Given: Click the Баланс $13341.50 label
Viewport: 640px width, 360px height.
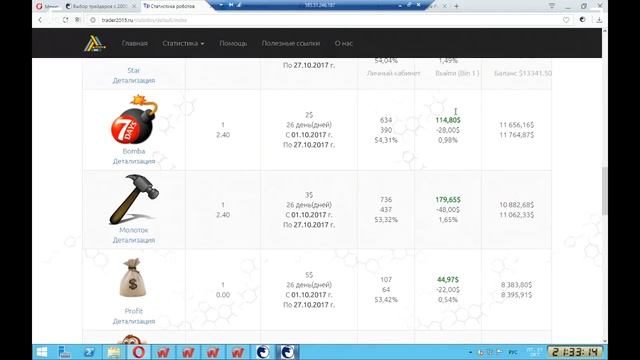Looking at the screenshot, I should pos(523,73).
